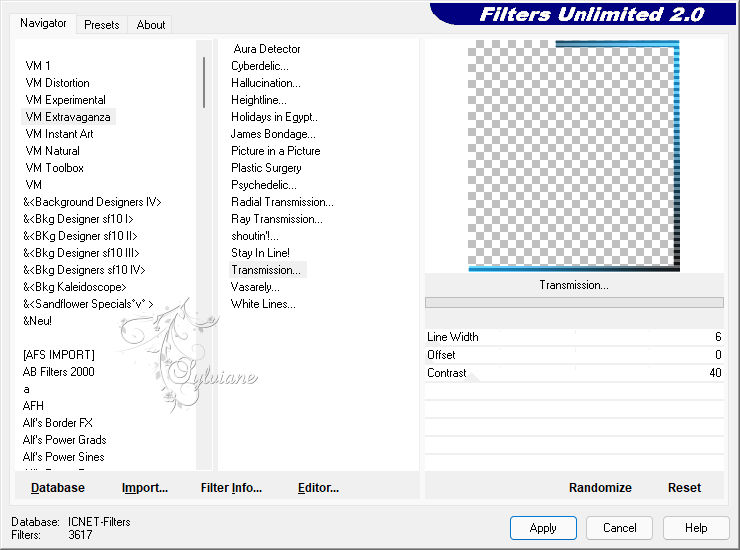Viewport: 740px width, 550px height.
Task: Choose Picture in a Picture filter
Action: [x=276, y=151]
